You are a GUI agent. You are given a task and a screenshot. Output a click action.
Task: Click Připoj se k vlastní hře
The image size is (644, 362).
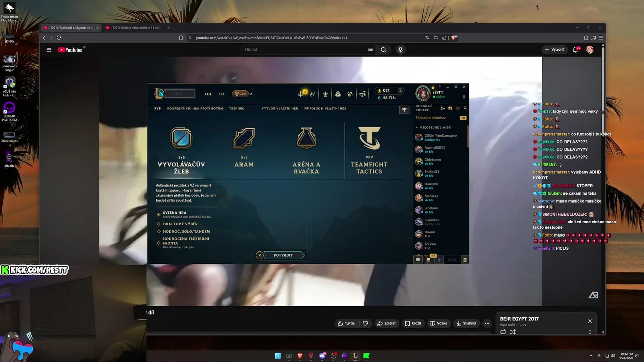click(325, 108)
